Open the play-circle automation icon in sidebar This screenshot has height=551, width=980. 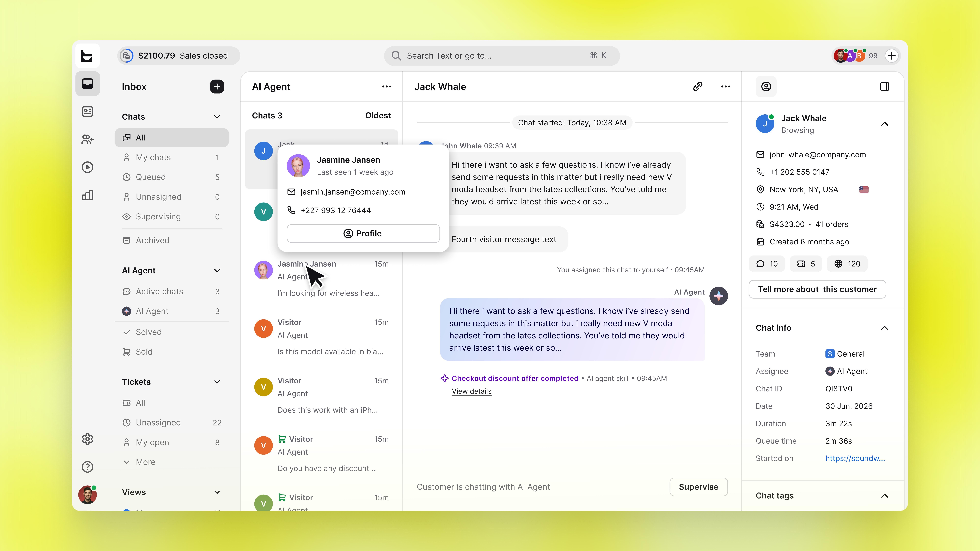pos(88,167)
